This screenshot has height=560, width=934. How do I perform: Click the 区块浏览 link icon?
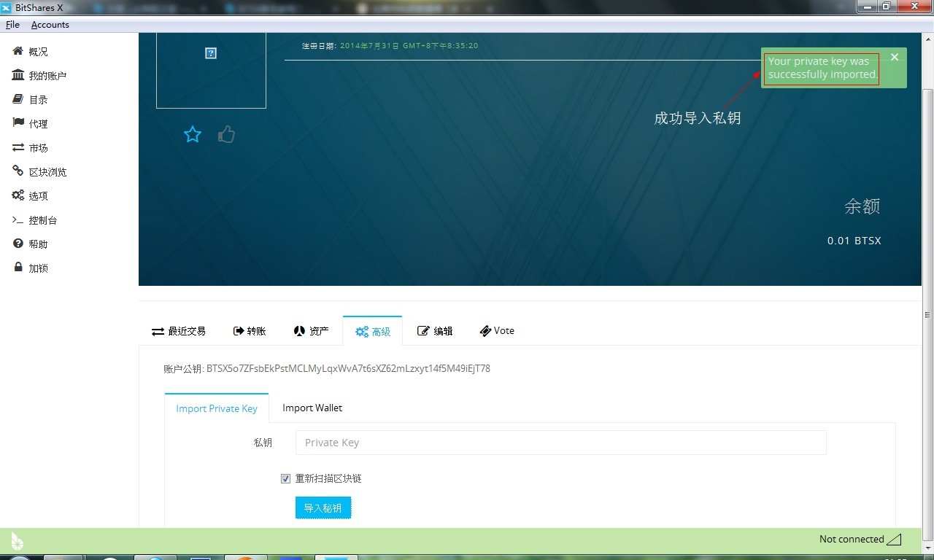tap(18, 171)
